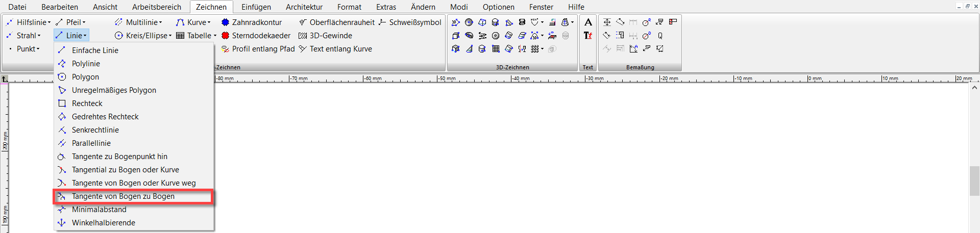Click the extrude-to-face red surface icon
This screenshot has width=980, height=233.
click(552, 36)
